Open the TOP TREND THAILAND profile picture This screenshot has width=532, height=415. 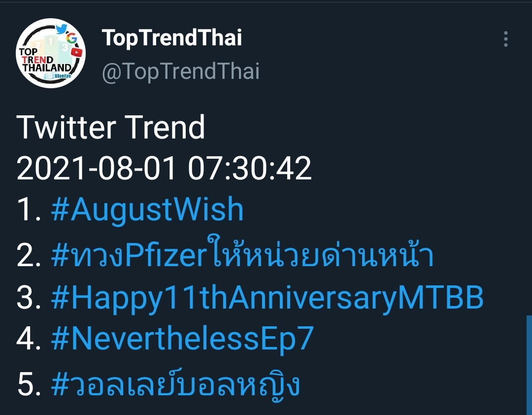tap(51, 53)
